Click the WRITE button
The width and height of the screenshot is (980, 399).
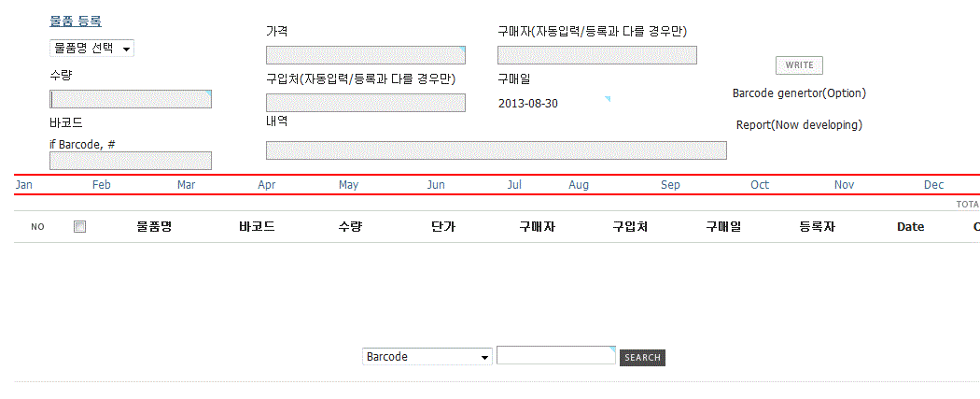coord(799,65)
